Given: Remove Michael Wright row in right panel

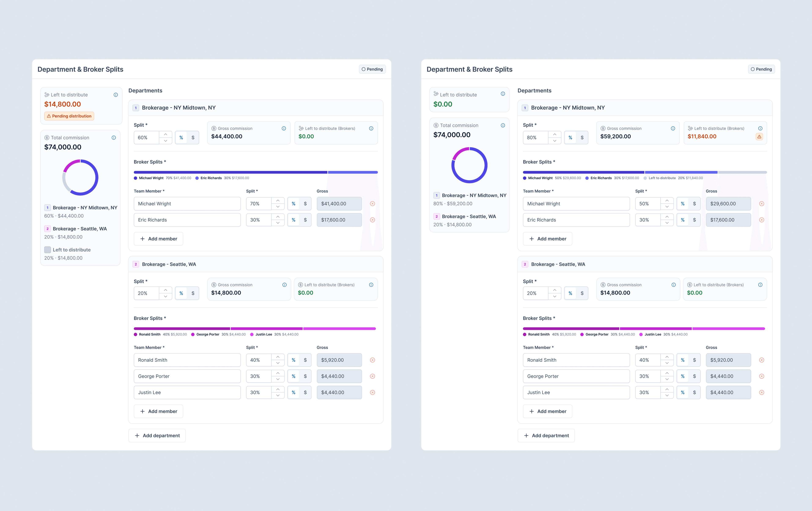Looking at the screenshot, I should pos(761,204).
